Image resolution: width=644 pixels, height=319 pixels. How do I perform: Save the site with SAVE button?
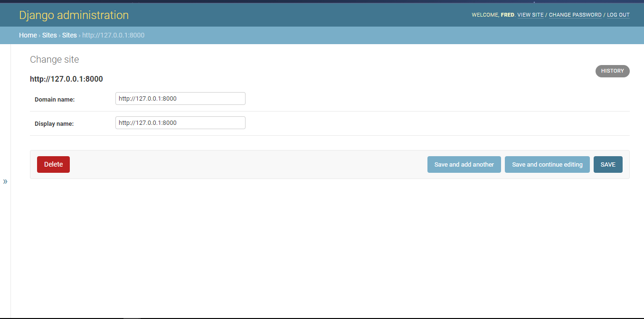pos(608,164)
